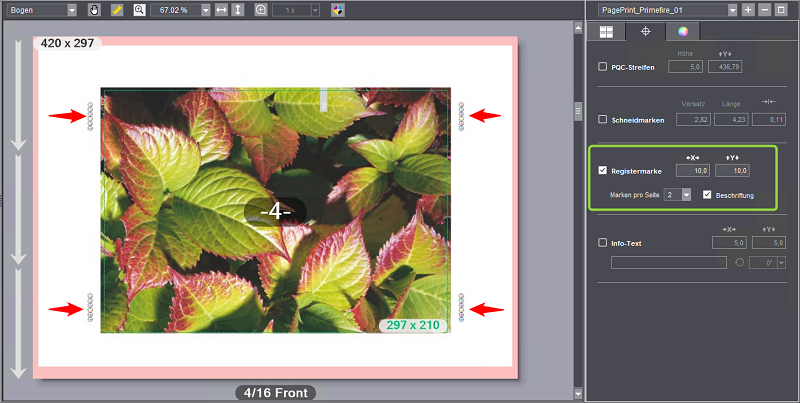Open the Info-Text rotation angle dropdown
800x403 pixels.
pyautogui.click(x=781, y=262)
